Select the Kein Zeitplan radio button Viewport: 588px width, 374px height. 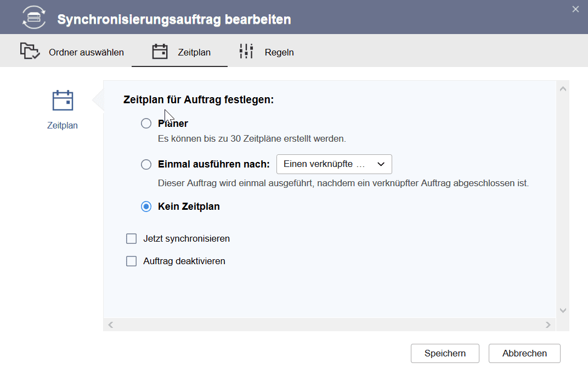pyautogui.click(x=146, y=207)
